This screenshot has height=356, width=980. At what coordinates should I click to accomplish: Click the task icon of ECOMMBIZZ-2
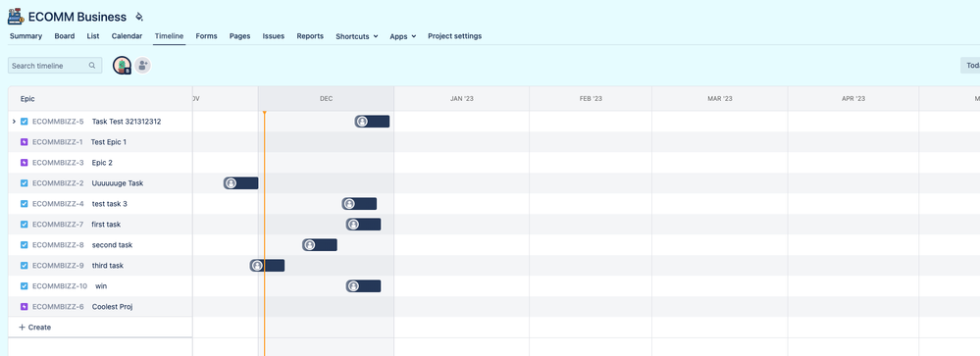point(25,183)
